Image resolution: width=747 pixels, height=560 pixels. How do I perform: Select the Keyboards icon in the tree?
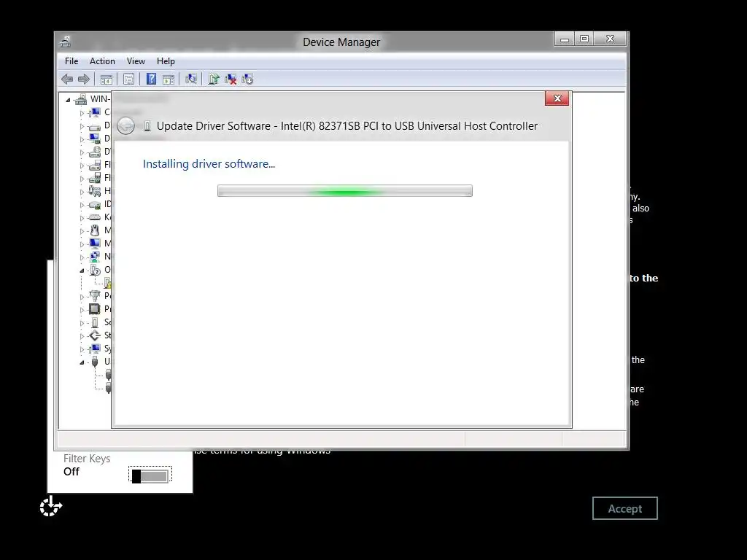(x=95, y=217)
